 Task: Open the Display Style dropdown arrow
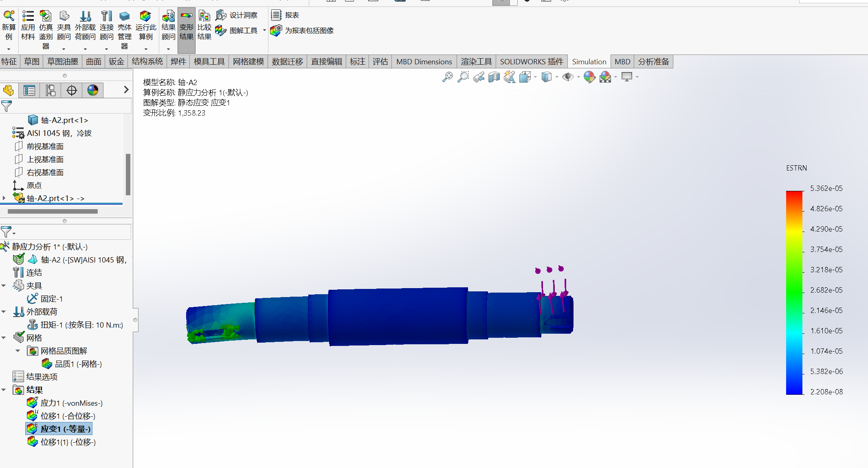click(x=556, y=77)
